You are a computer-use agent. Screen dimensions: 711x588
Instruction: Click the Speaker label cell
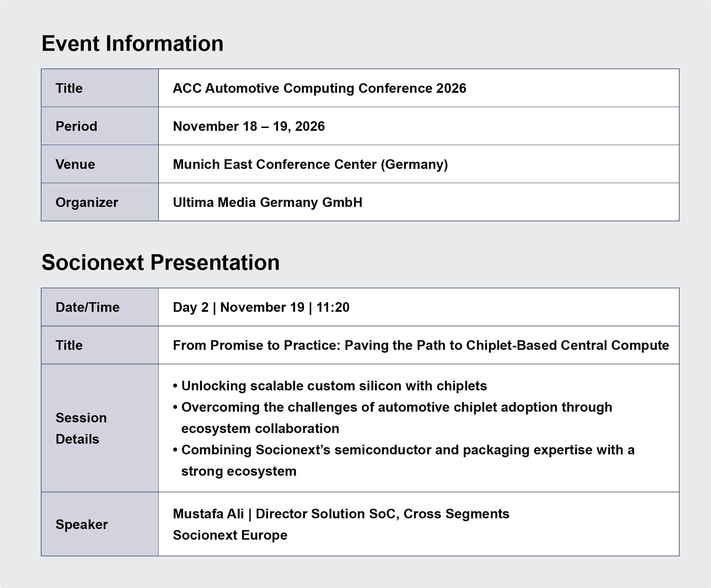(100, 524)
